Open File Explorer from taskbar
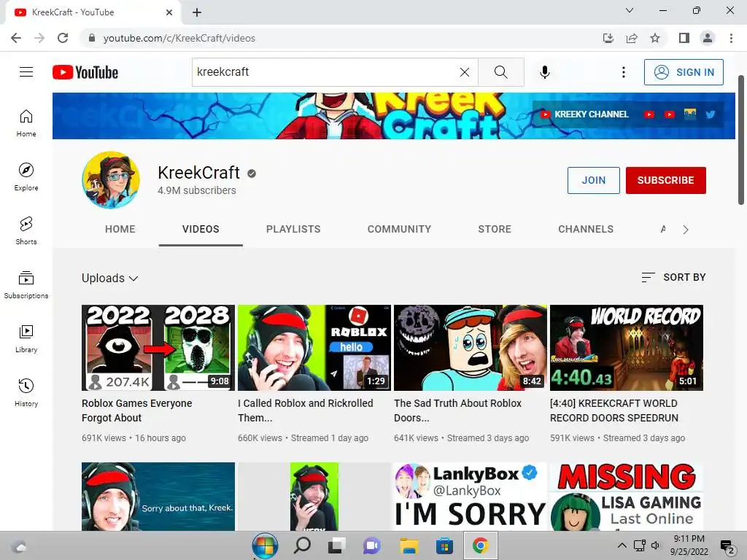The image size is (747, 560). click(409, 545)
